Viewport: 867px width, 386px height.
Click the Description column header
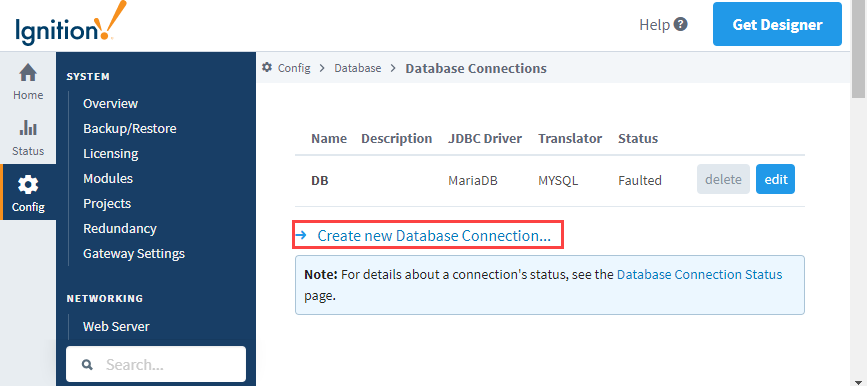396,138
